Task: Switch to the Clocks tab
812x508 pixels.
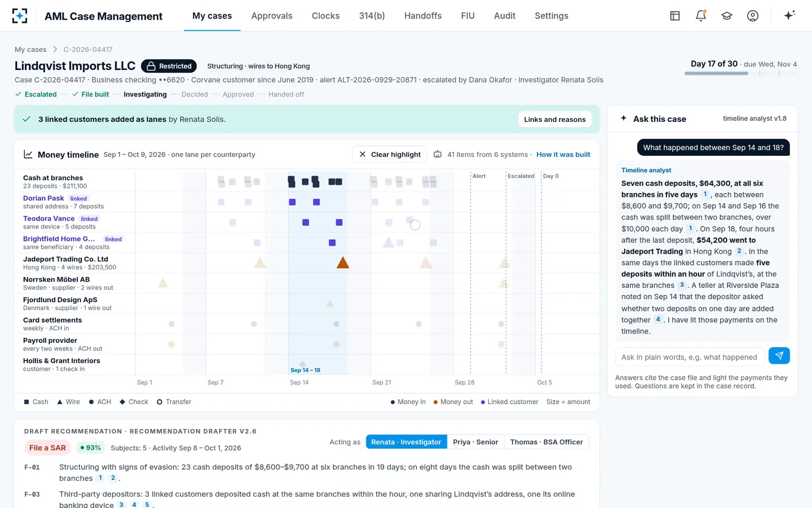Action: click(326, 16)
